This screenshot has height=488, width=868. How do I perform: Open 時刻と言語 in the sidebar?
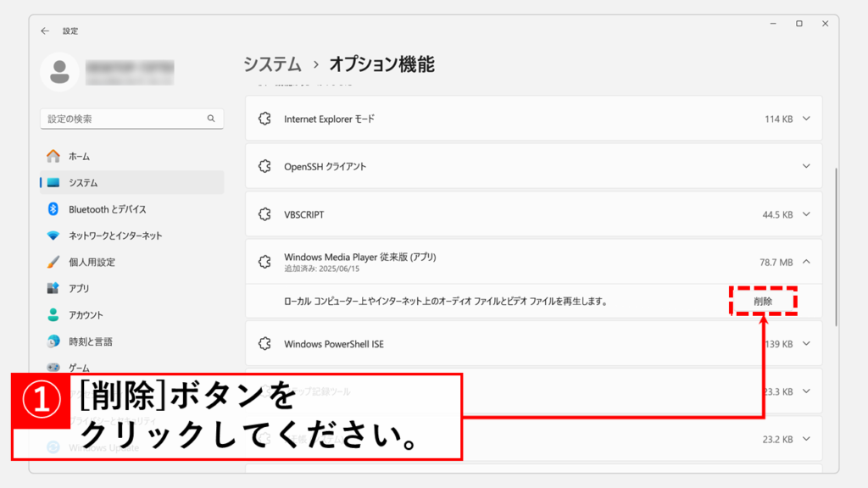coord(131,341)
